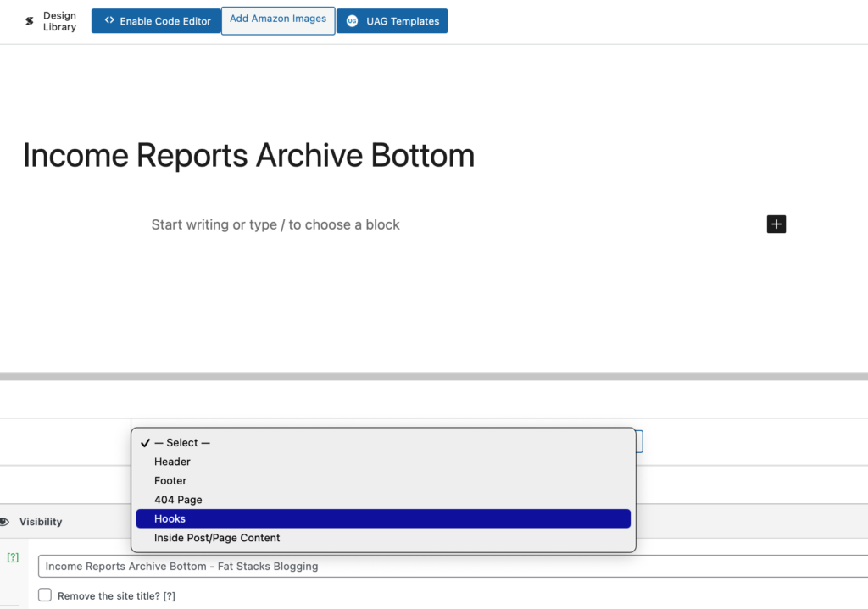Add a block with the plus icon
This screenshot has width=868, height=609.
(776, 224)
